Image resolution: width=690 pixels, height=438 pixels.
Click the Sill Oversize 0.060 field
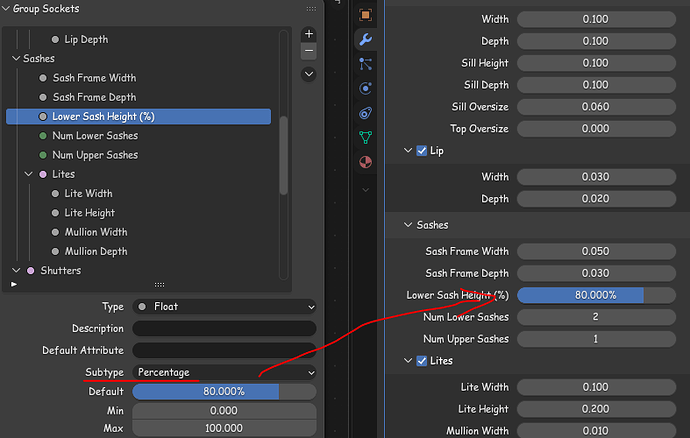coord(596,107)
